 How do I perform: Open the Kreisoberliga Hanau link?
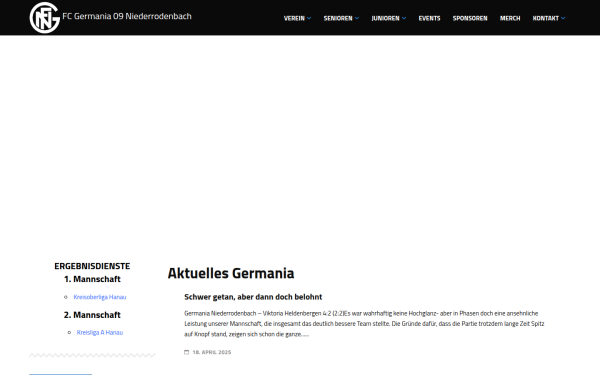(100, 297)
